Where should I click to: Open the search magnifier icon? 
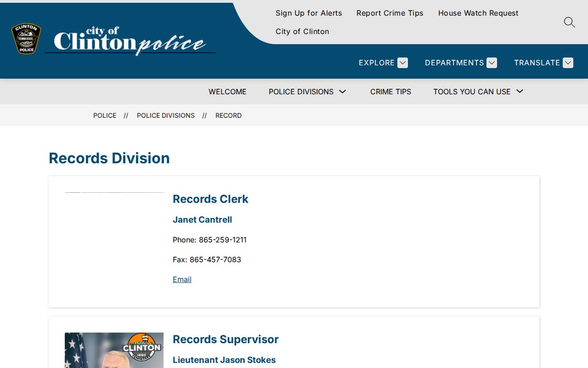click(569, 22)
